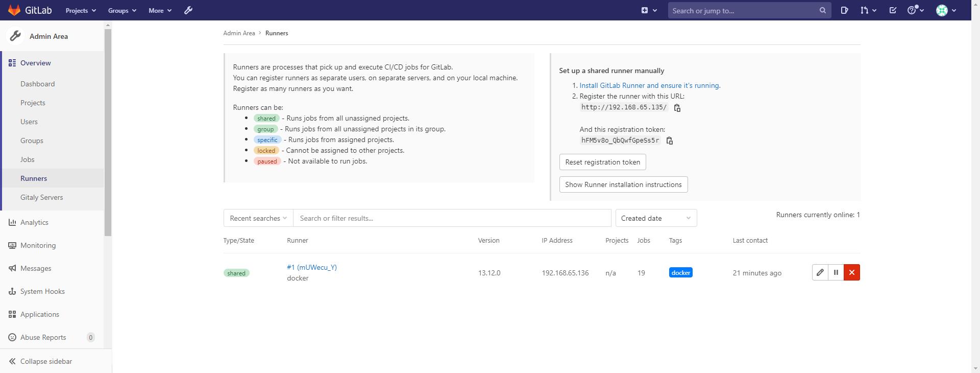Open the help question mark menu

[x=915, y=10]
